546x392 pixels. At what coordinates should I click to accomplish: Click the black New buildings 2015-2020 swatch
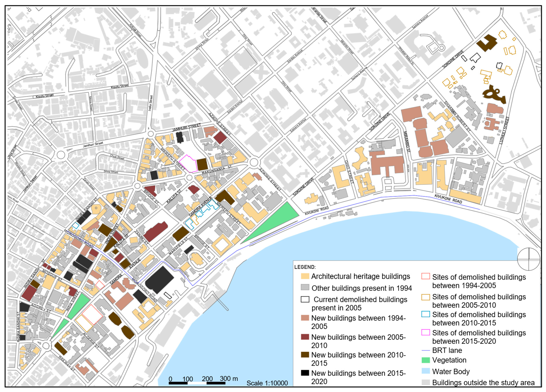(305, 373)
